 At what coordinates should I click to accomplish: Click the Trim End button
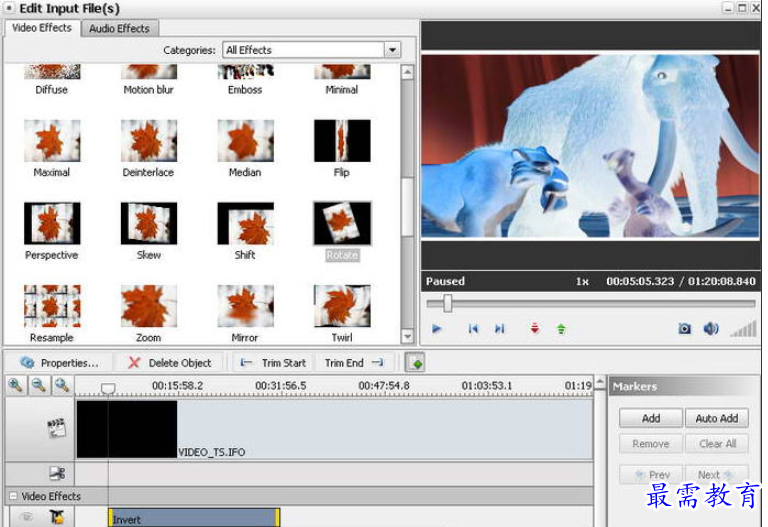pos(354,363)
